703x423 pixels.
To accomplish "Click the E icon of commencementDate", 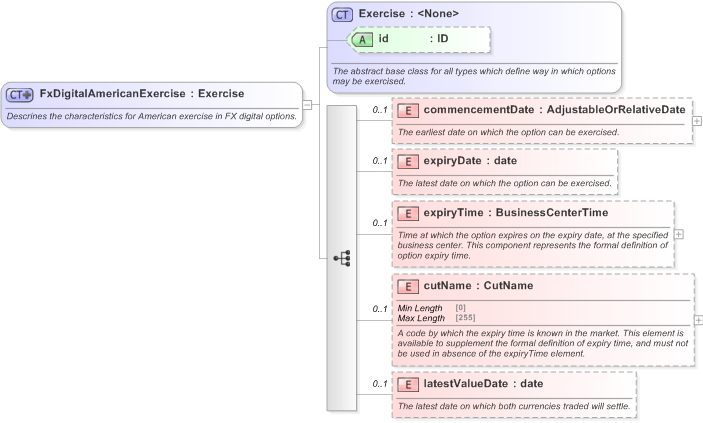I will click(408, 110).
